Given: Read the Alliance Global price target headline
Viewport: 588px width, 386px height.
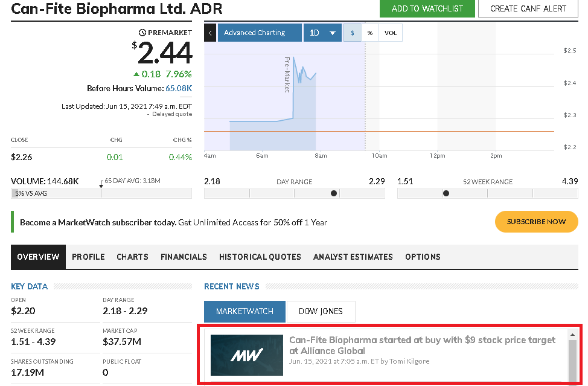Looking at the screenshot, I should [x=422, y=345].
